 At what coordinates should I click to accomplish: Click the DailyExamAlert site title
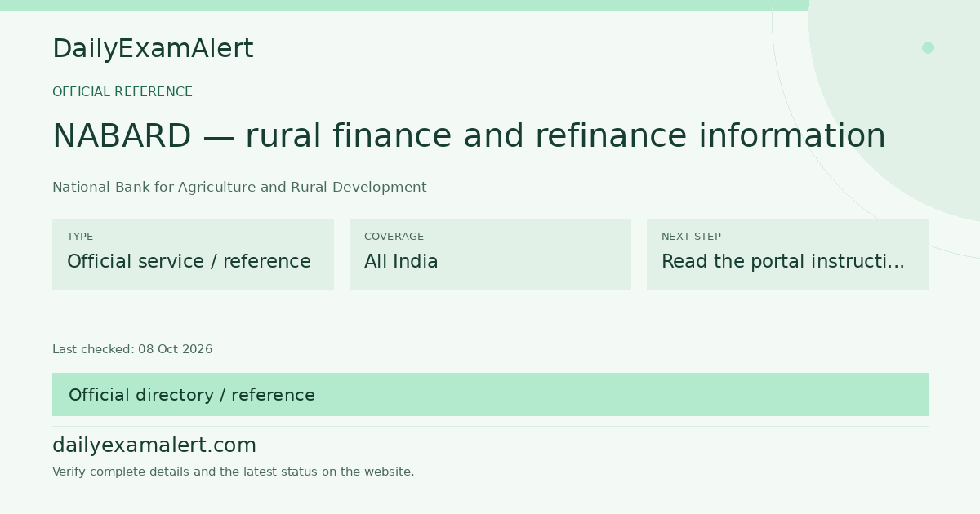click(x=153, y=49)
